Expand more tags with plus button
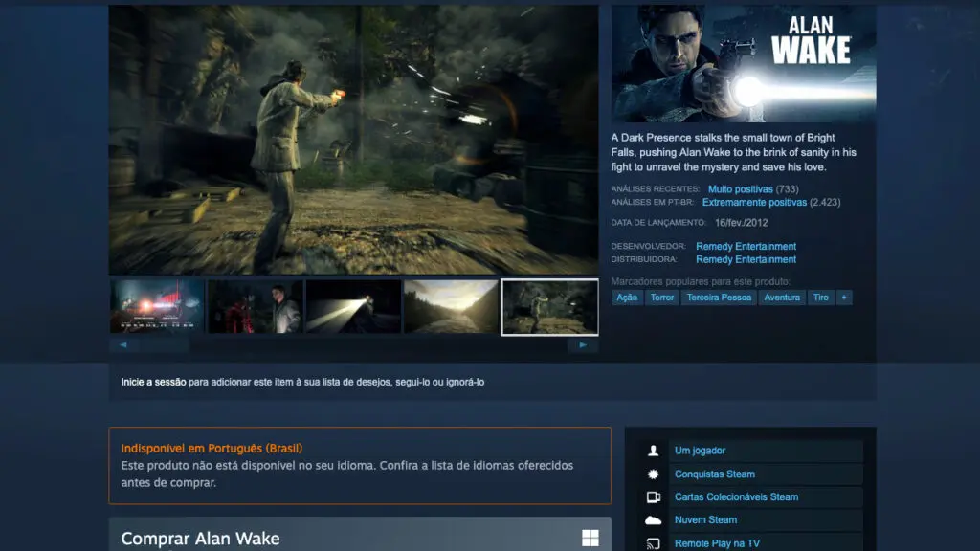This screenshot has height=551, width=980. [843, 298]
